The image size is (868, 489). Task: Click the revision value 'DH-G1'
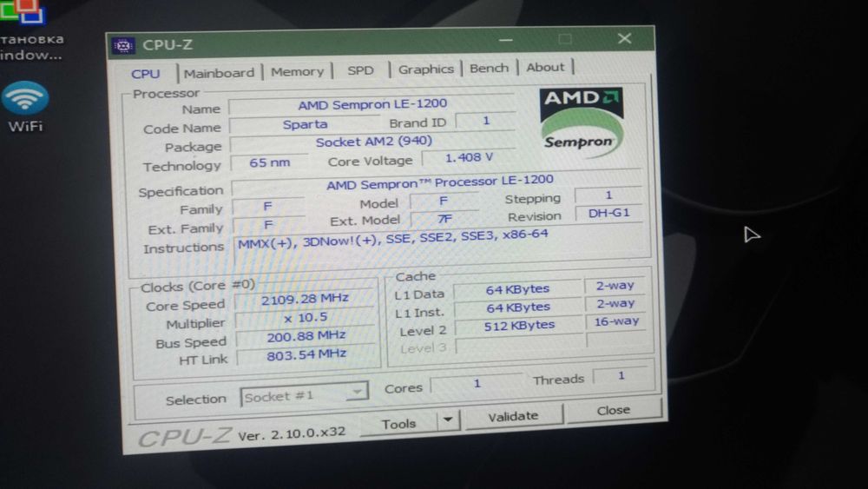point(609,213)
